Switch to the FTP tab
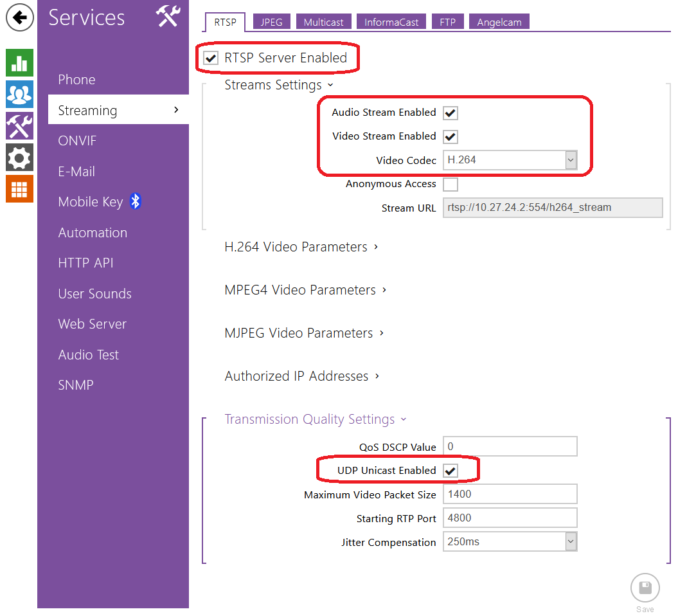678x616 pixels. 447,22
